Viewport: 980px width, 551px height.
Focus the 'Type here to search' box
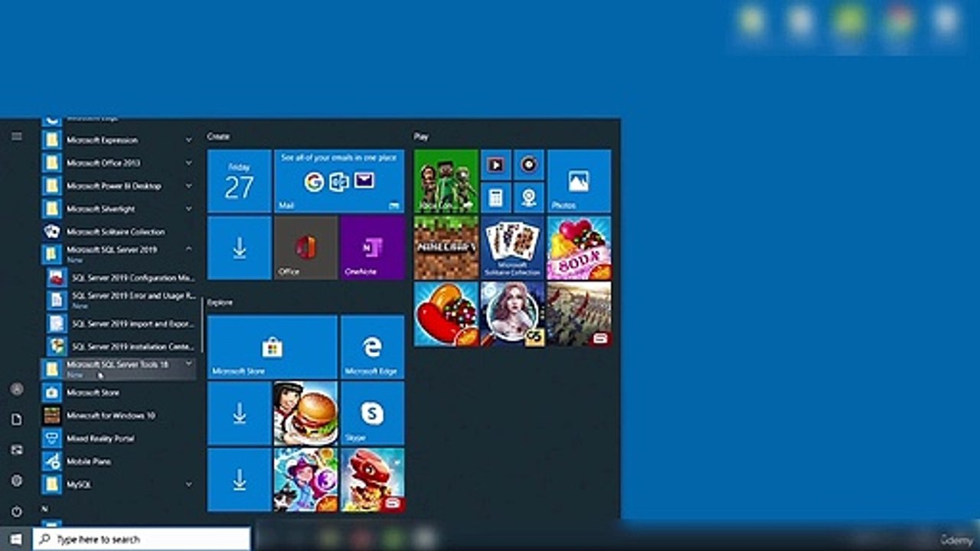click(141, 540)
